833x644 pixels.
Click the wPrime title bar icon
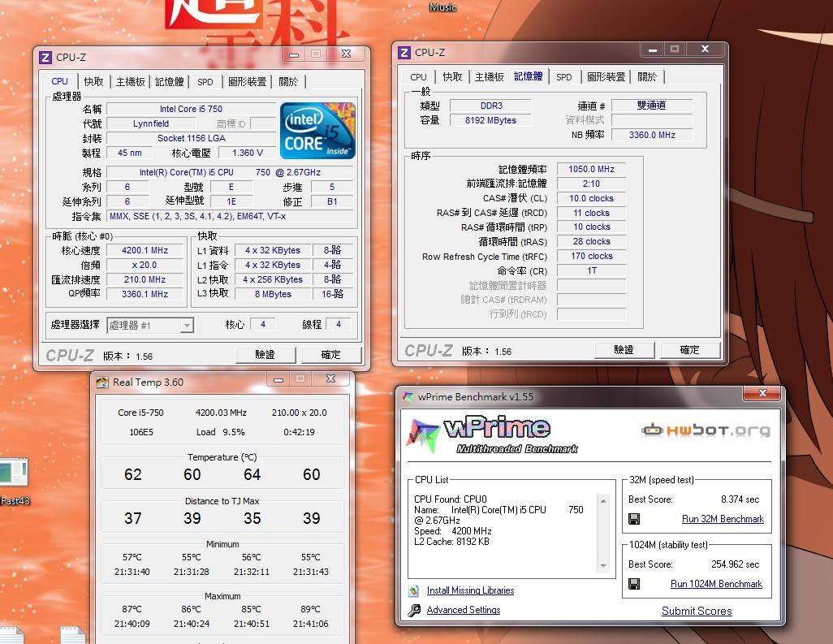pyautogui.click(x=408, y=396)
